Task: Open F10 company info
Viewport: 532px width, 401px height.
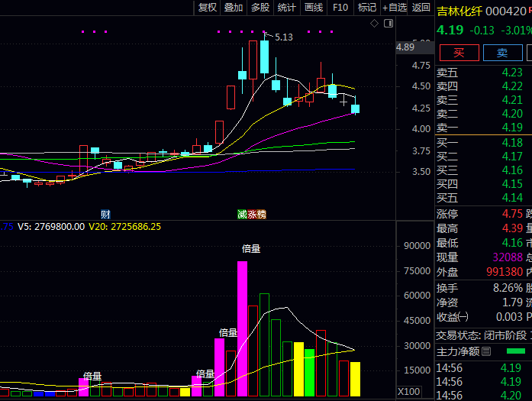Action: point(340,8)
